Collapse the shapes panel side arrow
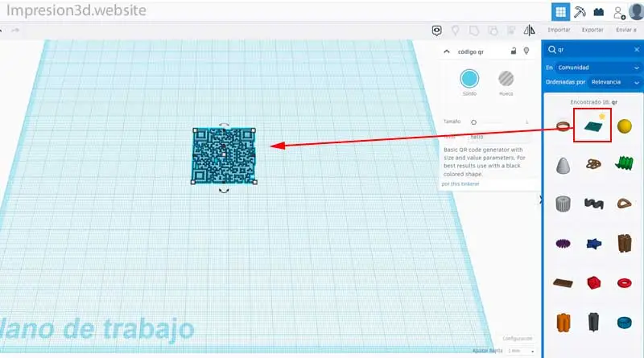644x358 pixels. (540, 200)
